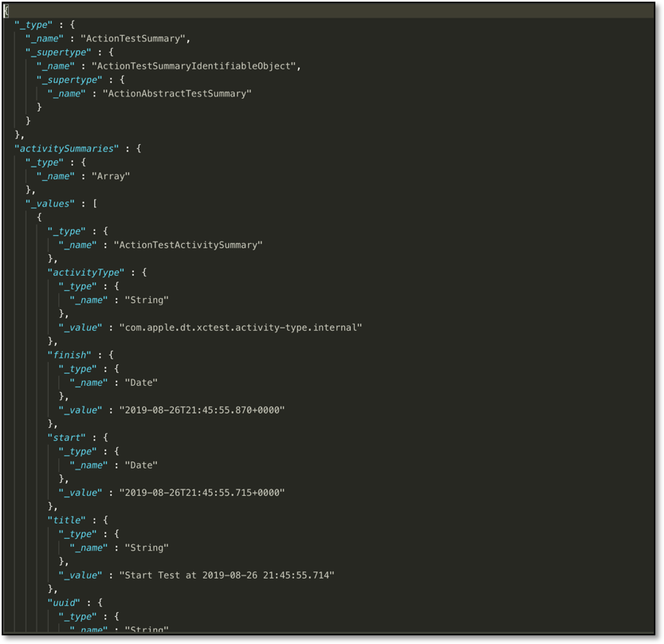Place cursor on "ActionTestSummaryIdentifiableObject" string
This screenshot has height=644, width=664.
point(196,66)
